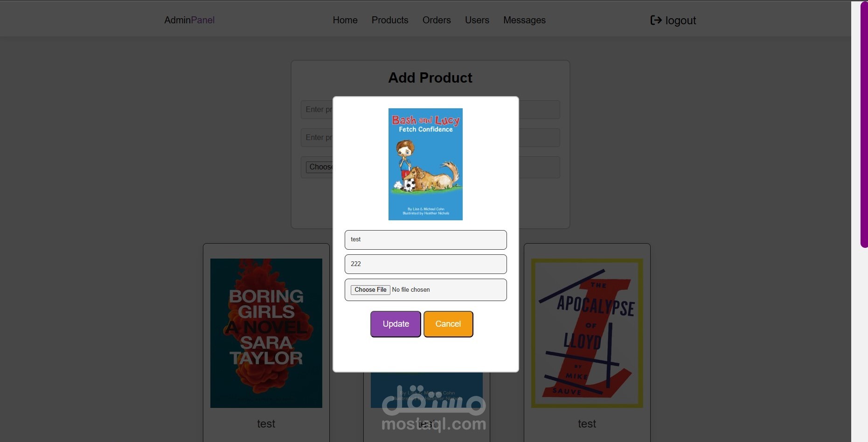Click the Add Product heading
Viewport: 868px width, 442px height.
coord(430,77)
